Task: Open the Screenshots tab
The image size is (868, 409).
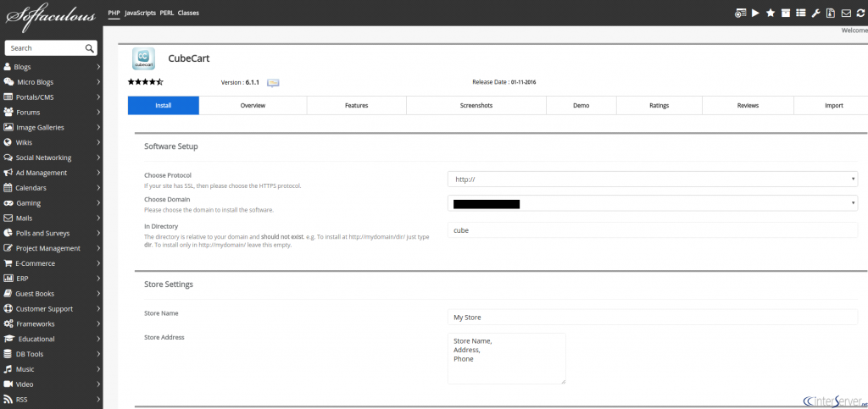Action: pyautogui.click(x=476, y=106)
